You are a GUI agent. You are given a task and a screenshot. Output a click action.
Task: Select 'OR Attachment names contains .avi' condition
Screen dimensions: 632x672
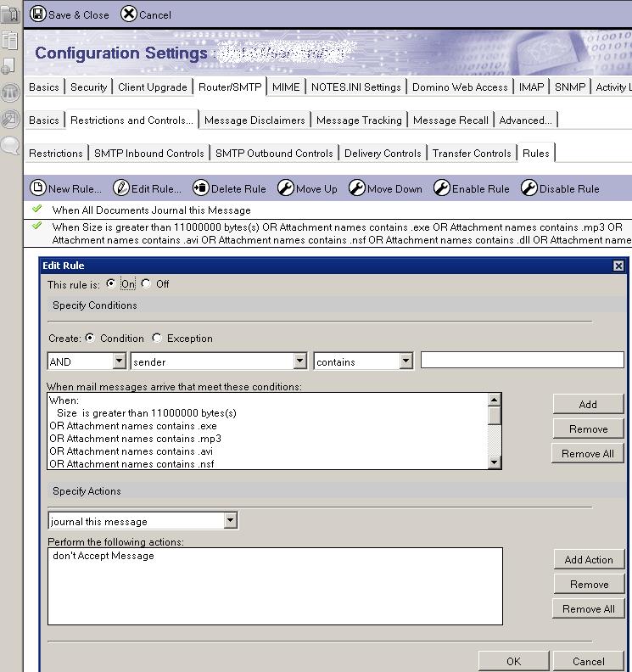pos(131,451)
